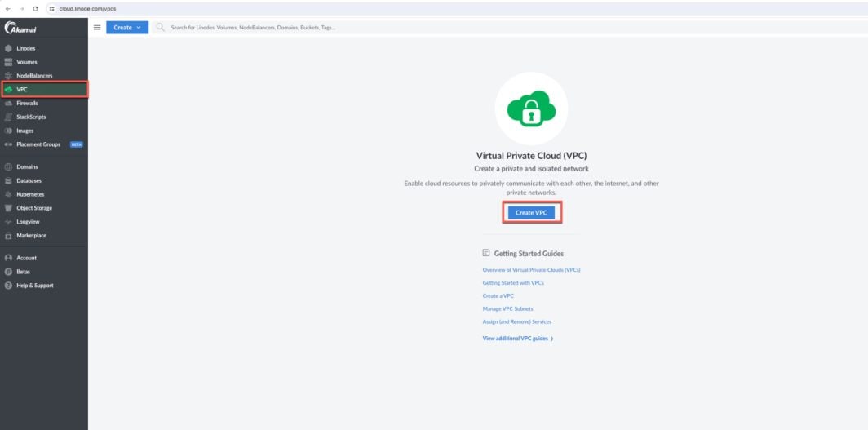Click the search magnifier icon

[x=161, y=27]
